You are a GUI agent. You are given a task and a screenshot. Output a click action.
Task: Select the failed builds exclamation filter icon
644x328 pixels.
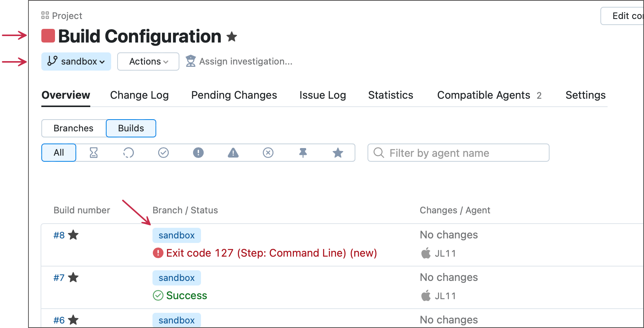point(198,153)
